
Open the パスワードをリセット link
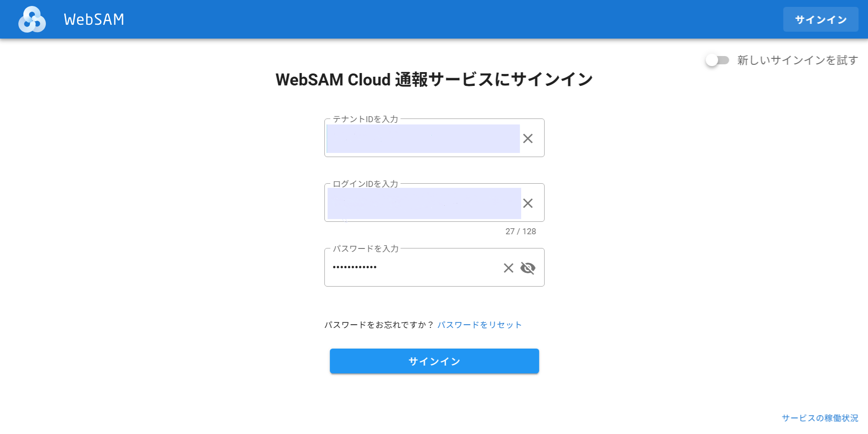click(479, 325)
